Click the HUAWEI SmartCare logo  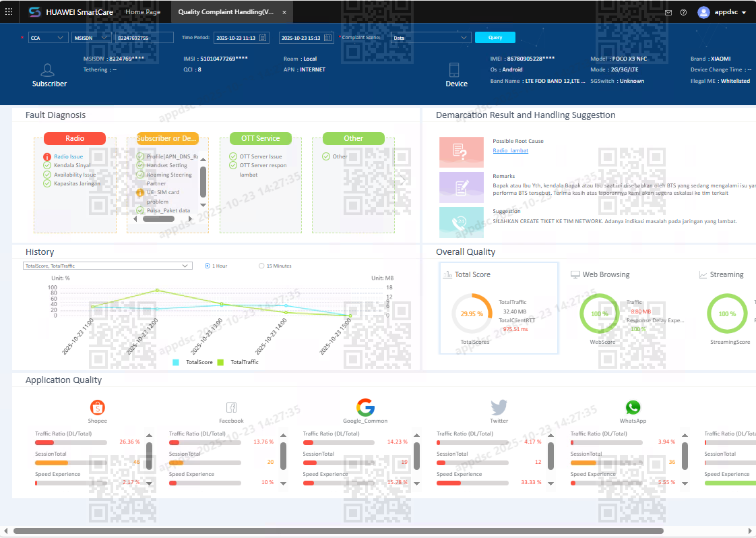(x=35, y=12)
